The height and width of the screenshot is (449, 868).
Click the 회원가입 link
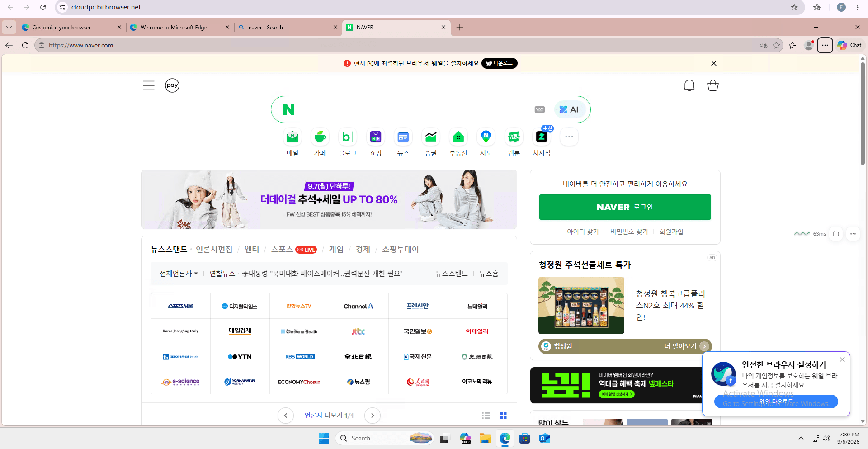[671, 232]
